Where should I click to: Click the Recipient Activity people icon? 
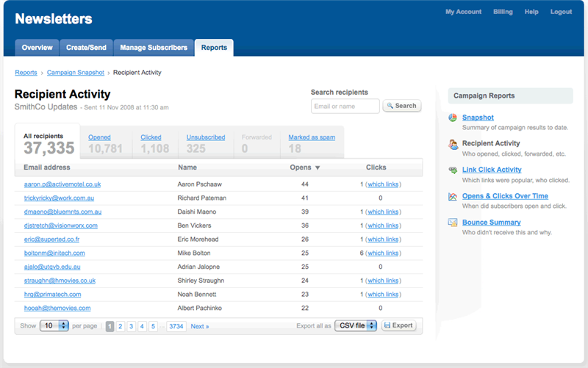(453, 144)
